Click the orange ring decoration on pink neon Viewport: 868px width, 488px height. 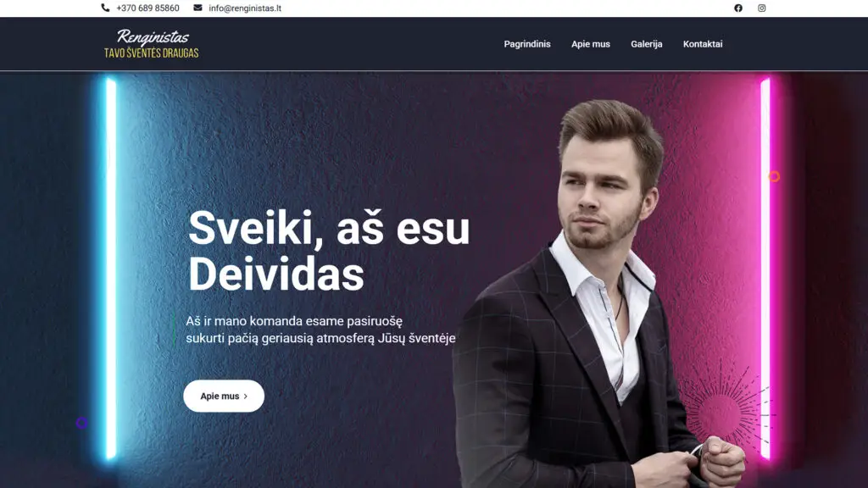pyautogui.click(x=774, y=176)
